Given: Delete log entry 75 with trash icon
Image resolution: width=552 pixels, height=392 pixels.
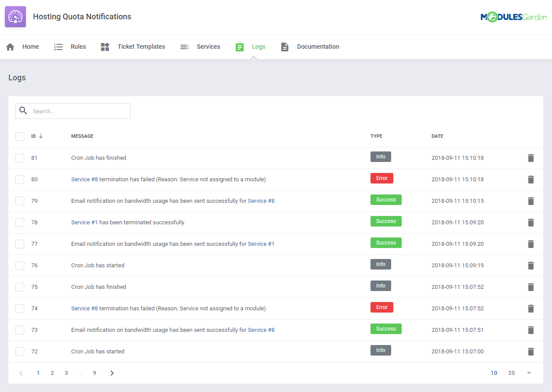Looking at the screenshot, I should [531, 287].
